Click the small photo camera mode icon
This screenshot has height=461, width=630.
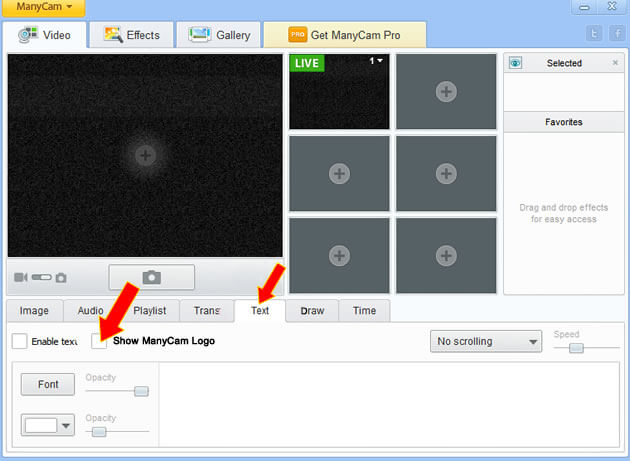61,277
